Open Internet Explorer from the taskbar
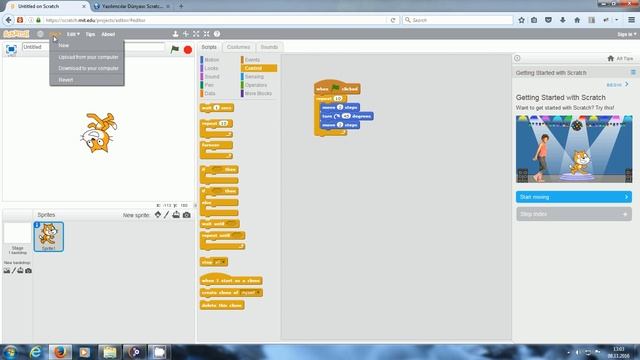This screenshot has height=360, width=640. pos(36,352)
